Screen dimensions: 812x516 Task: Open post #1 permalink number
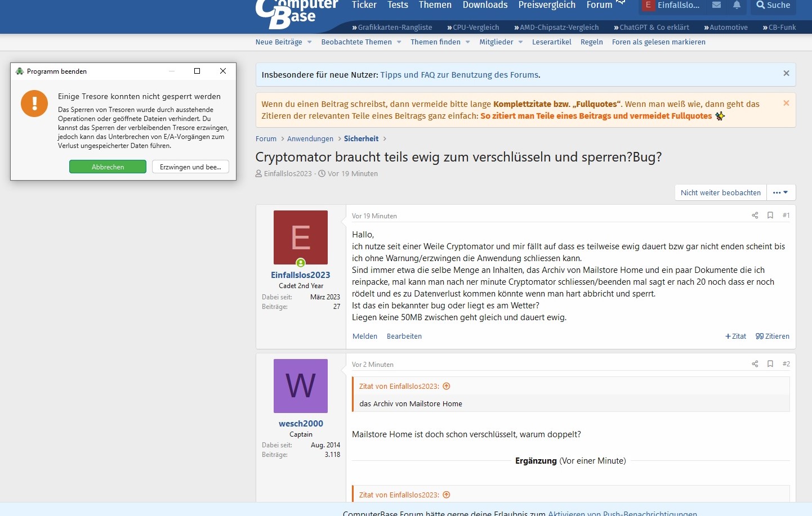pos(786,216)
